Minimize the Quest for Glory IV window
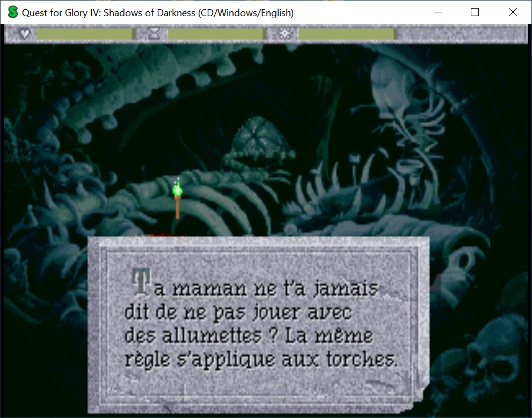532x418 pixels. coord(438,12)
